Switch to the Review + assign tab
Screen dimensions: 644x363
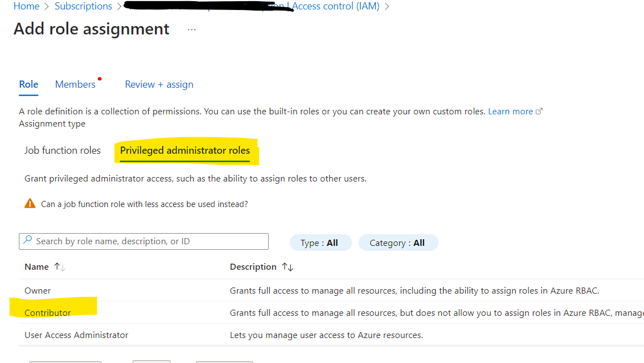pos(159,84)
